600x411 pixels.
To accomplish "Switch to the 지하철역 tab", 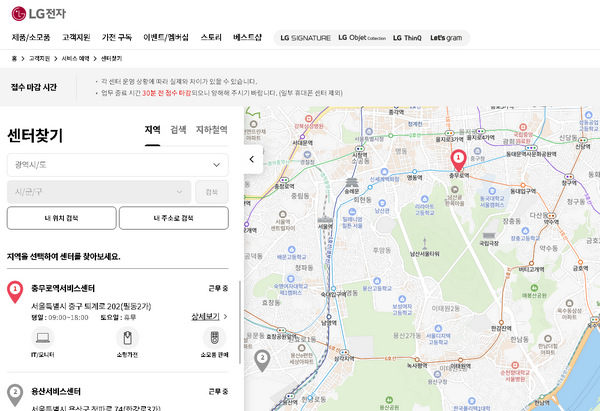I will pyautogui.click(x=212, y=130).
